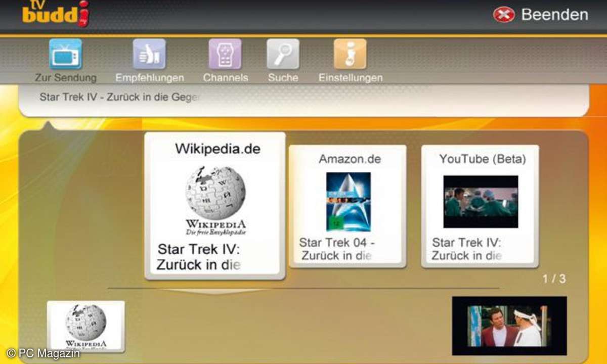Click YouTube card's 'Star Trek IV: Zurück in die' caption

pos(466,249)
